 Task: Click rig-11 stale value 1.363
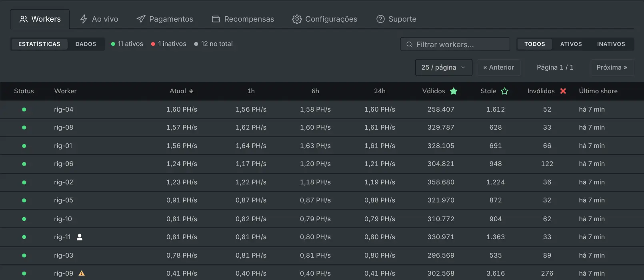point(496,237)
